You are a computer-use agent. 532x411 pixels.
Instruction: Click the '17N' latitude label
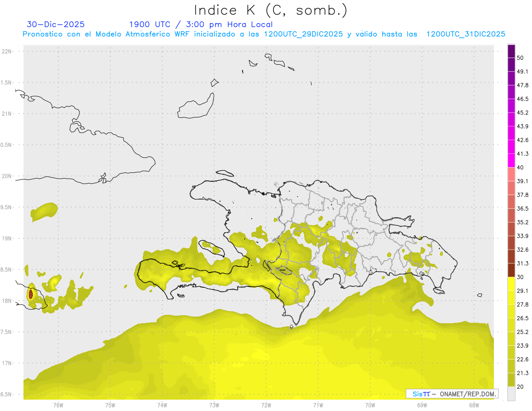tap(7, 363)
